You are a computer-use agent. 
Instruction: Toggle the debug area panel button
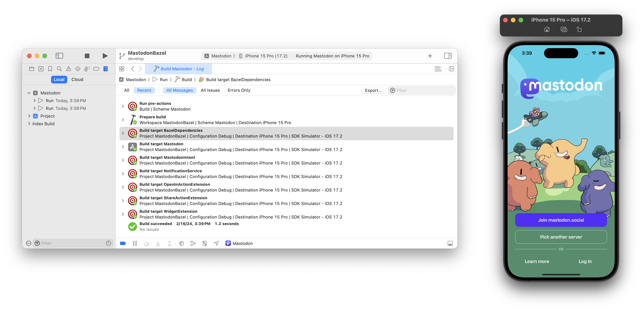coord(450,244)
